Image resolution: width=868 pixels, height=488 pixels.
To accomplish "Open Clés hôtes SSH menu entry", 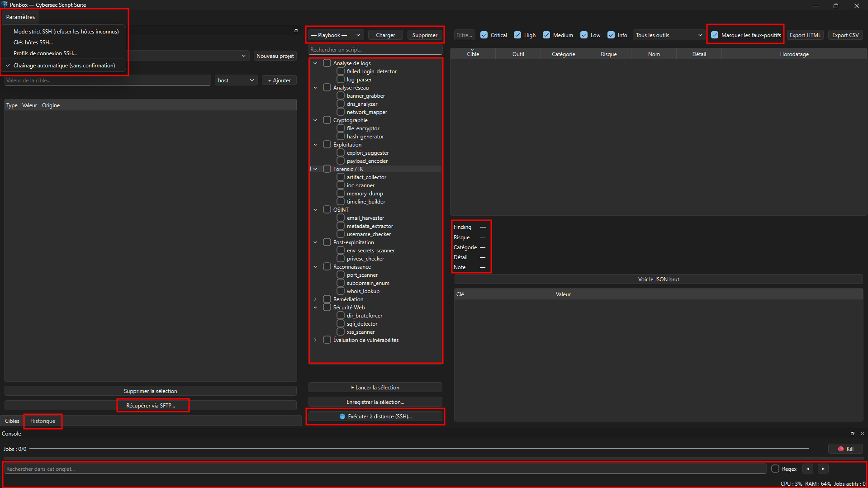I will click(33, 42).
